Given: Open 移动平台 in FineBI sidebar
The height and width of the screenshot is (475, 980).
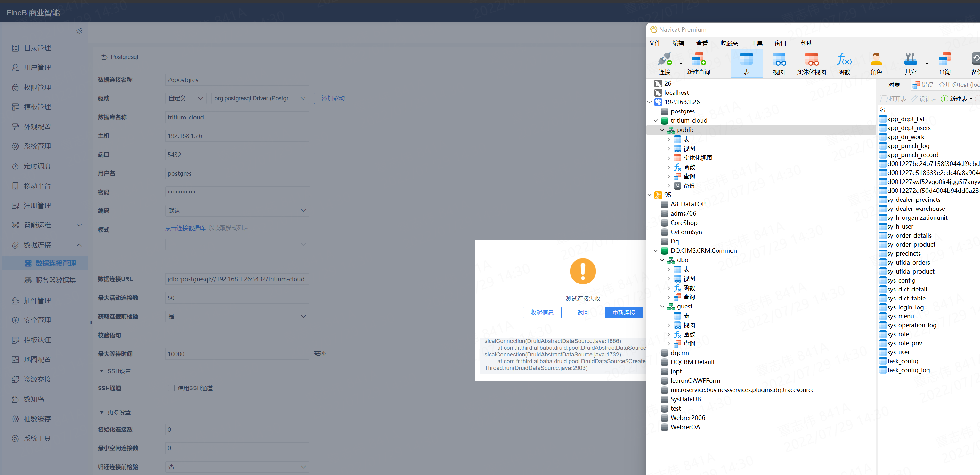Looking at the screenshot, I should coord(37,186).
